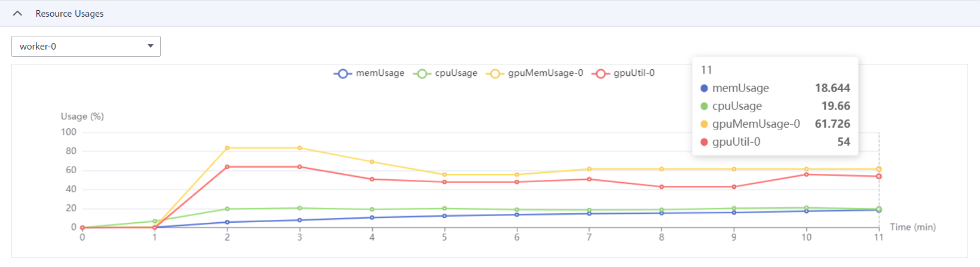Open the worker-0 dropdown arrow
The image size is (980, 267).
150,46
